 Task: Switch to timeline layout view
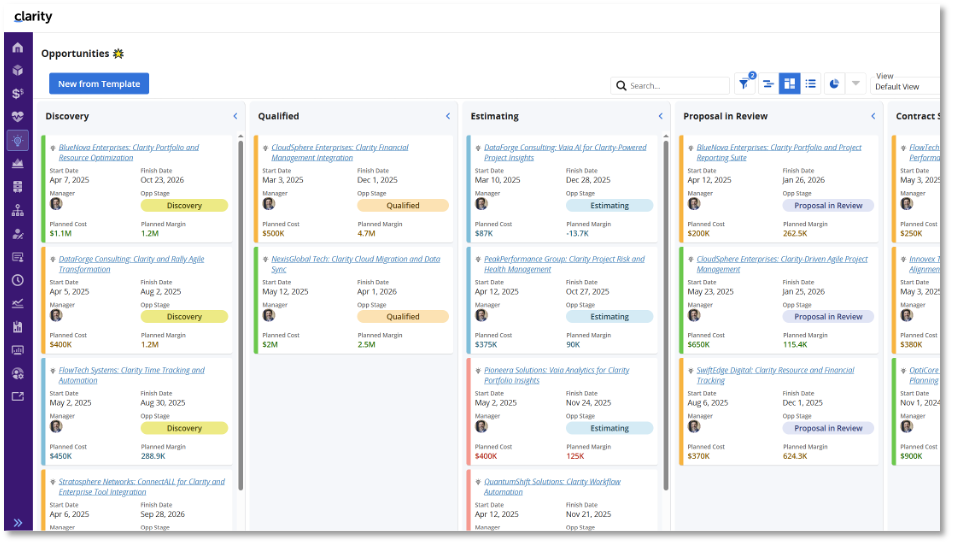[x=767, y=84]
